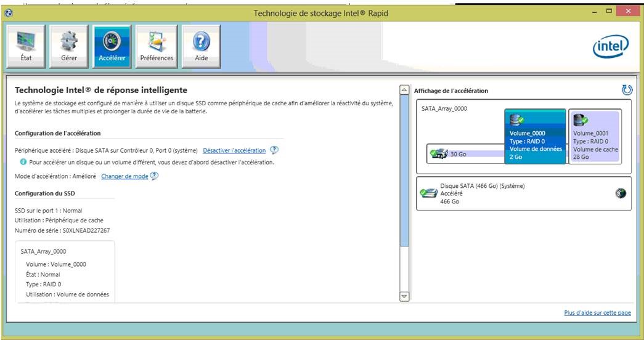The width and height of the screenshot is (644, 340).
Task: Click SSD sur le port 1 : Normal
Action: tap(49, 210)
